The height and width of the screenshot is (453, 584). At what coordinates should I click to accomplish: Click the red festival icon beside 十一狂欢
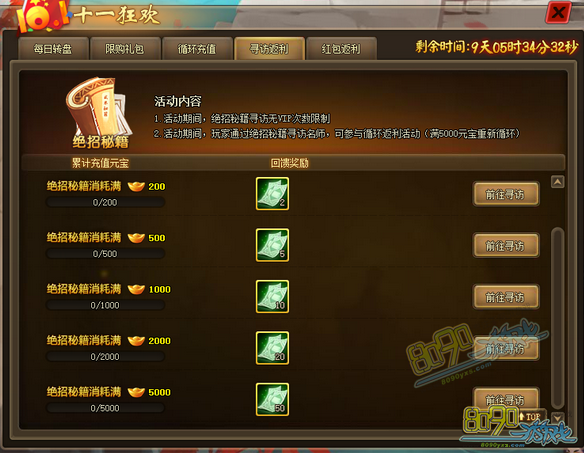(x=42, y=16)
